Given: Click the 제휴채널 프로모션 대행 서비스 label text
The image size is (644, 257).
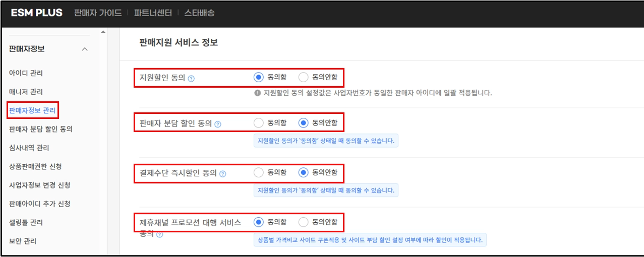Looking at the screenshot, I should (191, 222).
